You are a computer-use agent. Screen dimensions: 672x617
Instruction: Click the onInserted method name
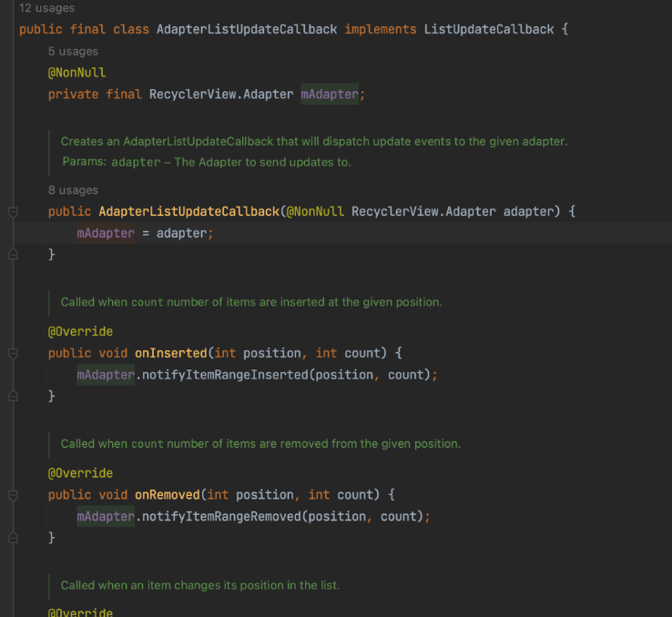point(170,353)
